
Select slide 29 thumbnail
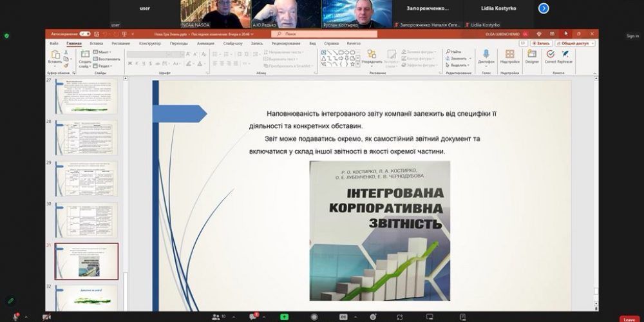tap(86, 177)
